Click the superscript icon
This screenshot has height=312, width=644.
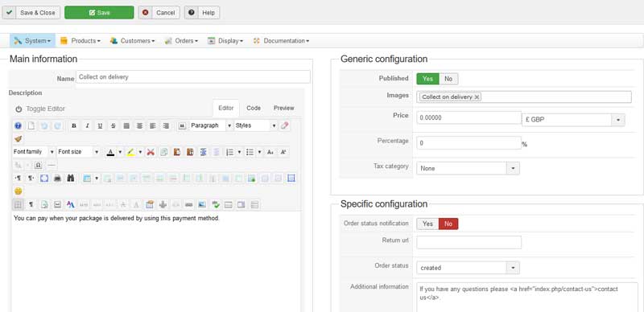[x=283, y=152]
